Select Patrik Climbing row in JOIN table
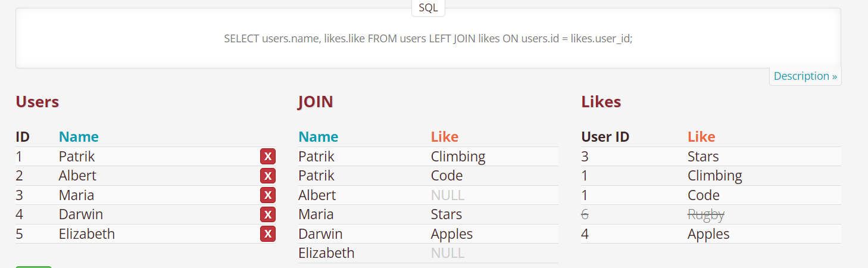 click(x=428, y=157)
